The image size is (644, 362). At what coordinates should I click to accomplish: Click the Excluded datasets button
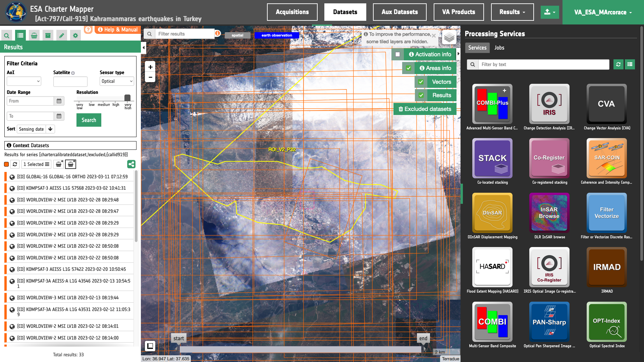(425, 109)
